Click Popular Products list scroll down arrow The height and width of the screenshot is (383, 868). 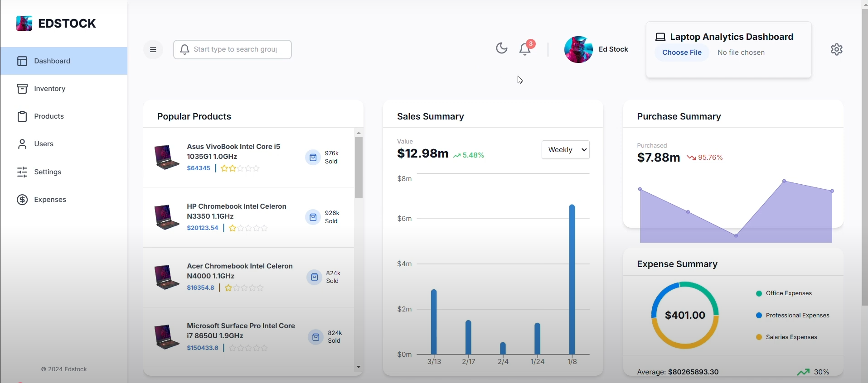tap(359, 367)
